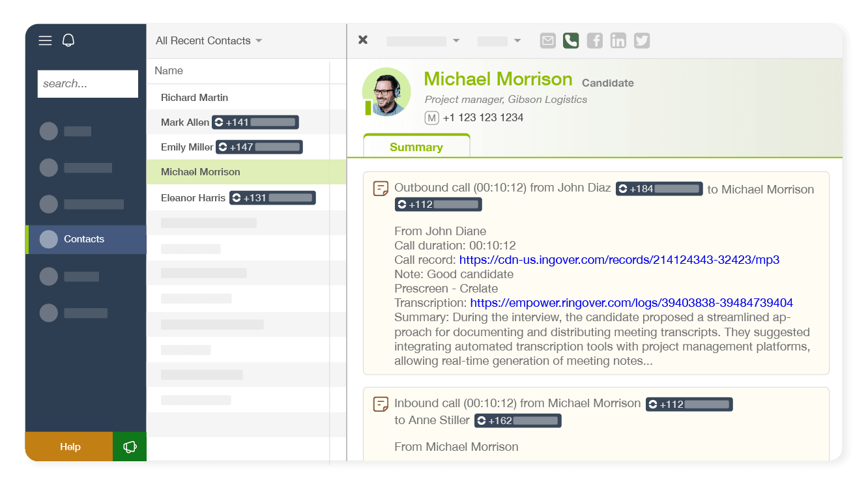The height and width of the screenshot is (486, 868).
Task: Open the LinkedIn profile icon
Action: [x=618, y=40]
